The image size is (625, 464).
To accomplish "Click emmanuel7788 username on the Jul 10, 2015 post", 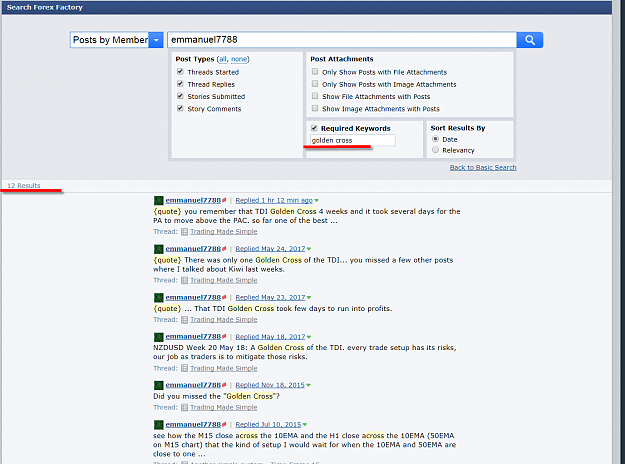I will [x=193, y=425].
